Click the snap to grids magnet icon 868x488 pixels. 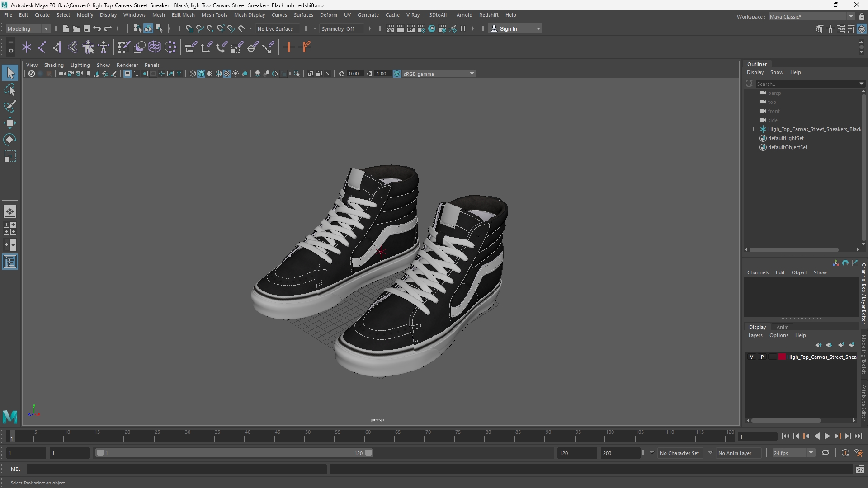pos(189,28)
